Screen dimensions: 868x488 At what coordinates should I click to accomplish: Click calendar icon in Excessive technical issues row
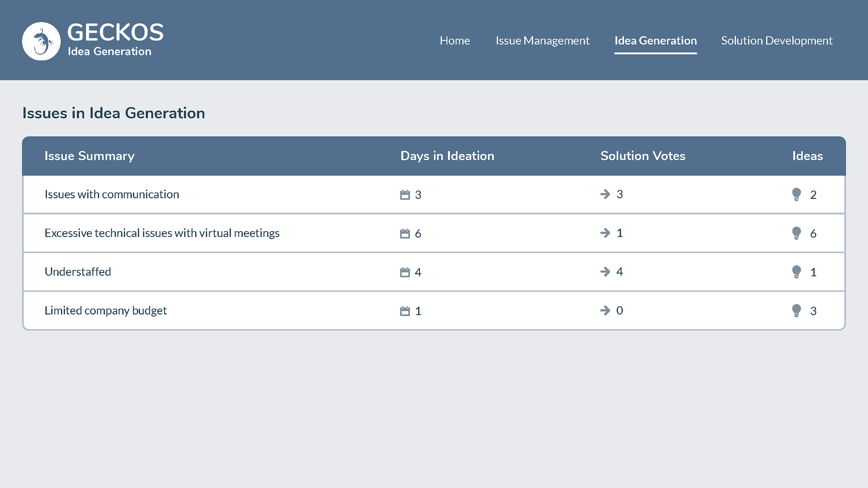point(405,234)
